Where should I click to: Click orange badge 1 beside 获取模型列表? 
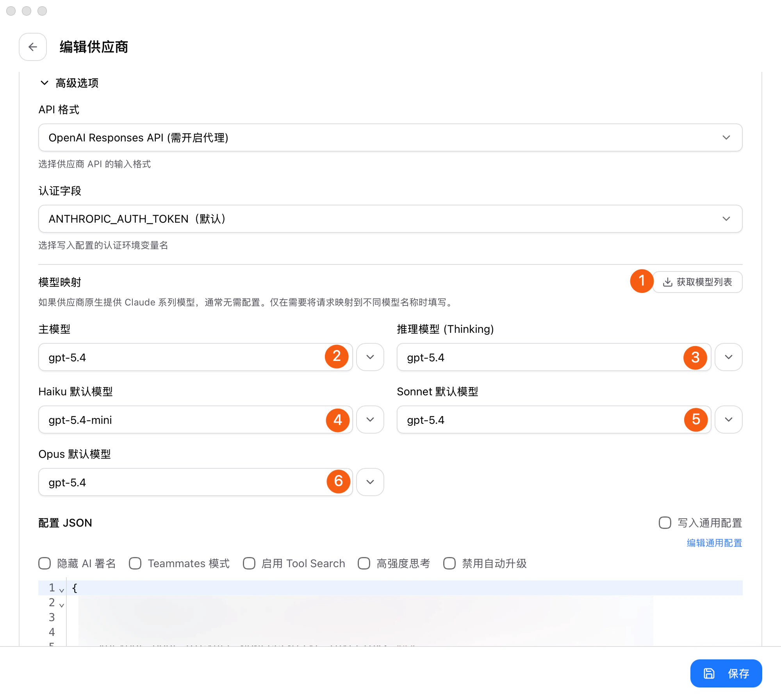click(x=642, y=281)
